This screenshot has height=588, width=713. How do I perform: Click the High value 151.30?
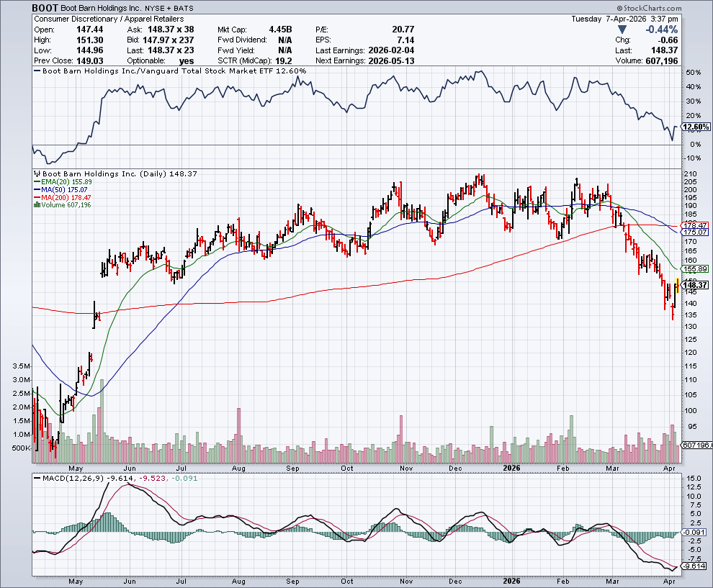pos(89,40)
